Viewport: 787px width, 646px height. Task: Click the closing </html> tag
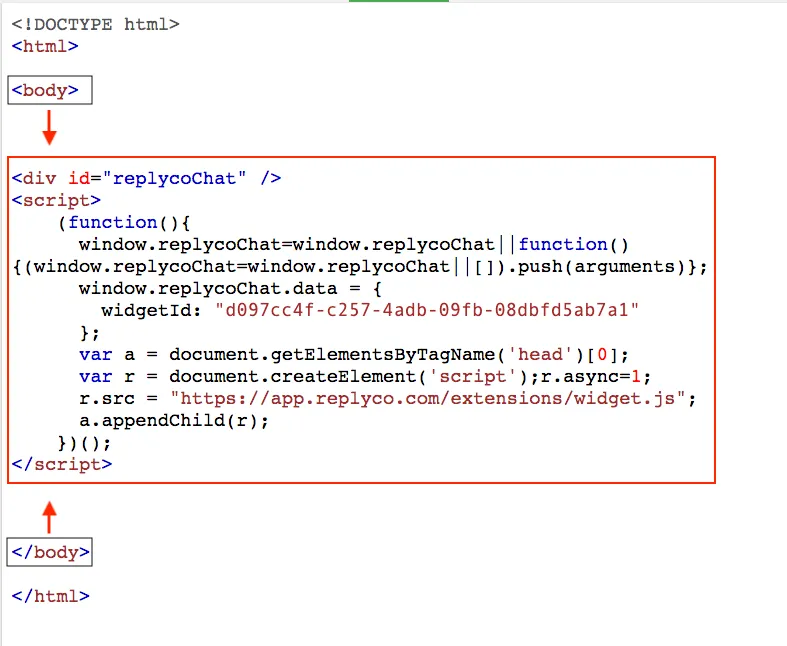(x=51, y=596)
